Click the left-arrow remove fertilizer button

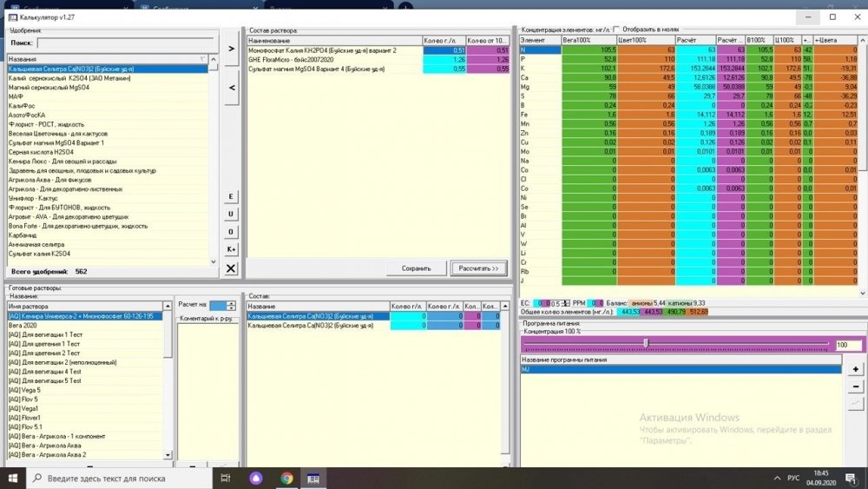pos(231,88)
